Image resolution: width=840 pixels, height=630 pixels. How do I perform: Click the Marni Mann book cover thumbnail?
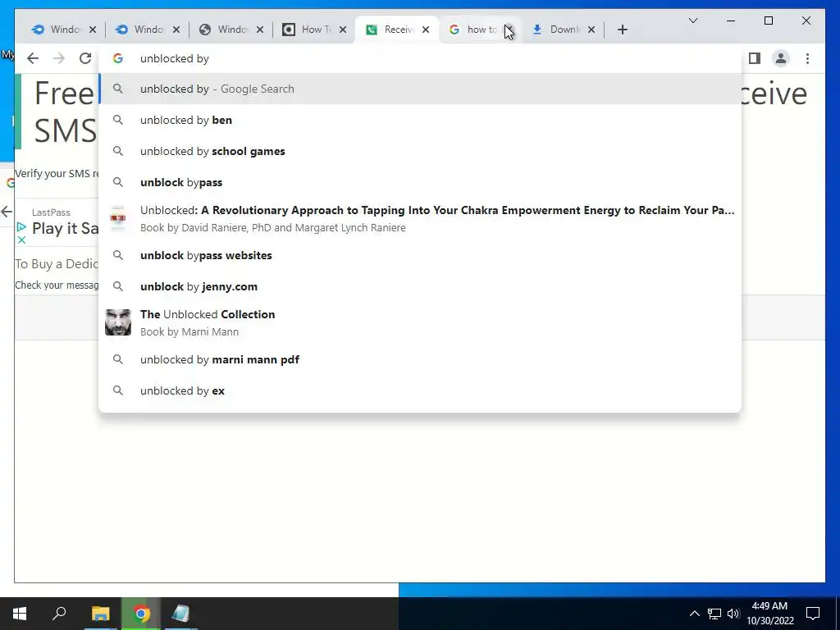(x=118, y=322)
